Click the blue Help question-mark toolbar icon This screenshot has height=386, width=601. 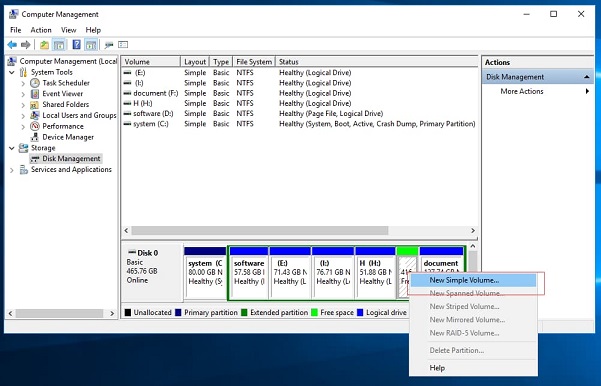pos(77,45)
